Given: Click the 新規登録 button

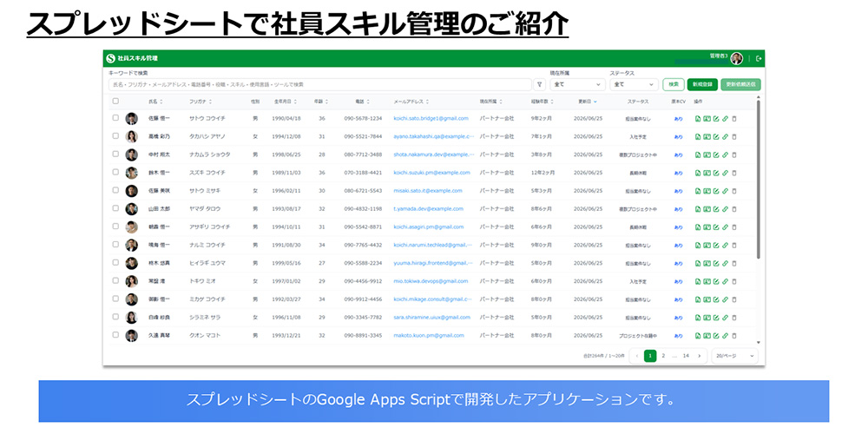Looking at the screenshot, I should [702, 84].
